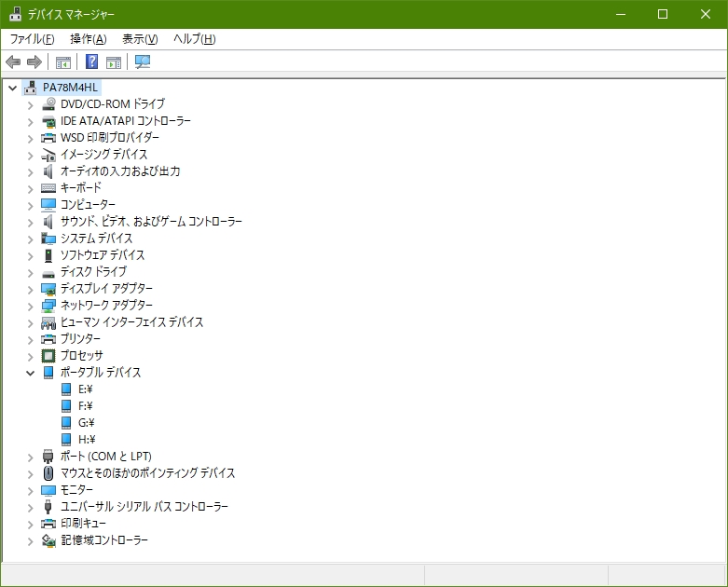Maximize the デバイス マネージャー window

pos(663,14)
